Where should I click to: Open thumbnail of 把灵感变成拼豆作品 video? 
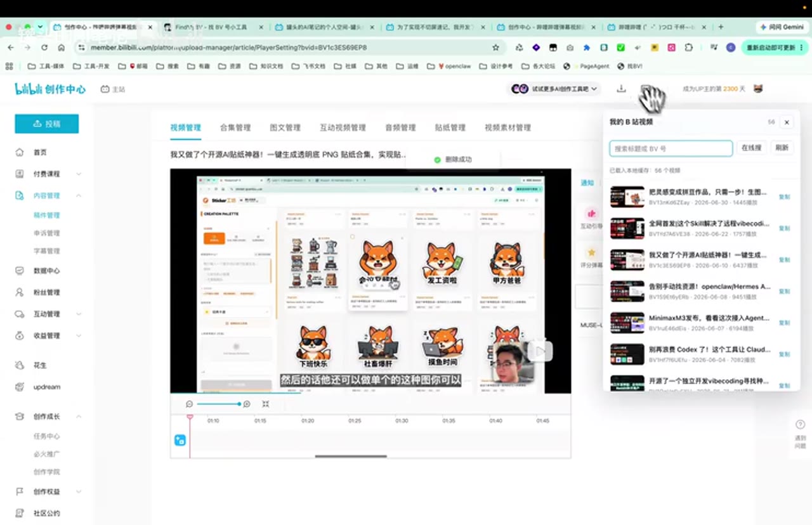(x=627, y=197)
